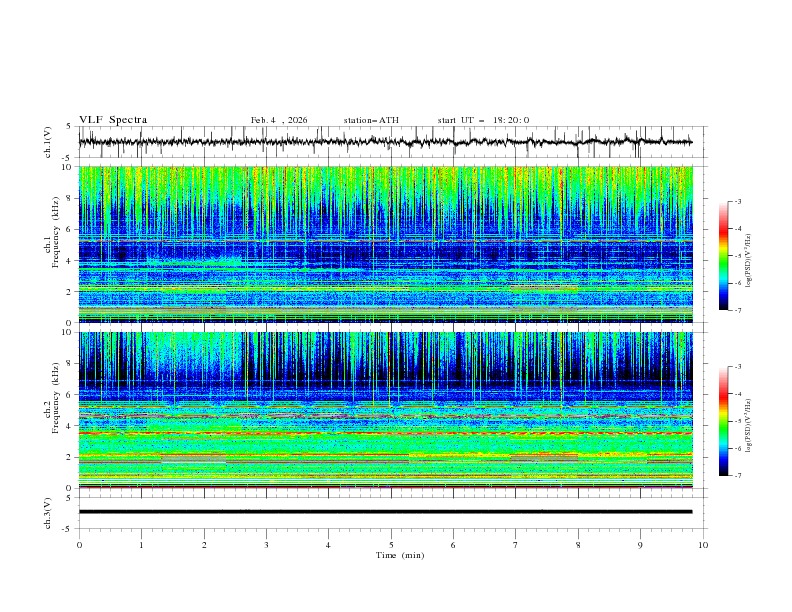
Task: Click the "-7" tick on ch.2 colorbar
Action: tap(737, 476)
